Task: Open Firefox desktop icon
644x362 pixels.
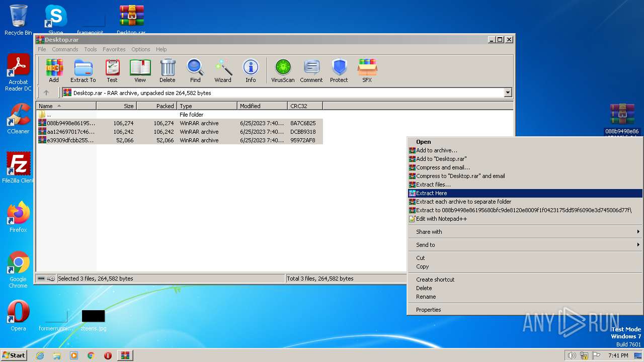Action: (18, 217)
